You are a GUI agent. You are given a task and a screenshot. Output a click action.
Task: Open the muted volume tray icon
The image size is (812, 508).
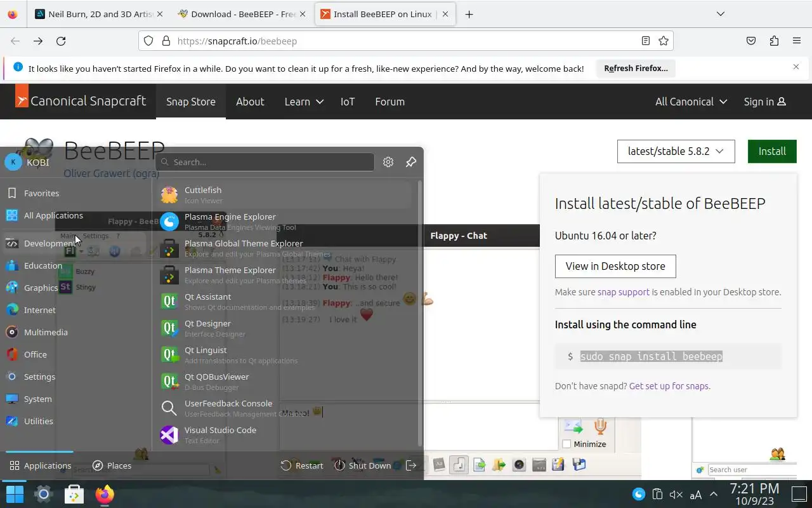676,495
